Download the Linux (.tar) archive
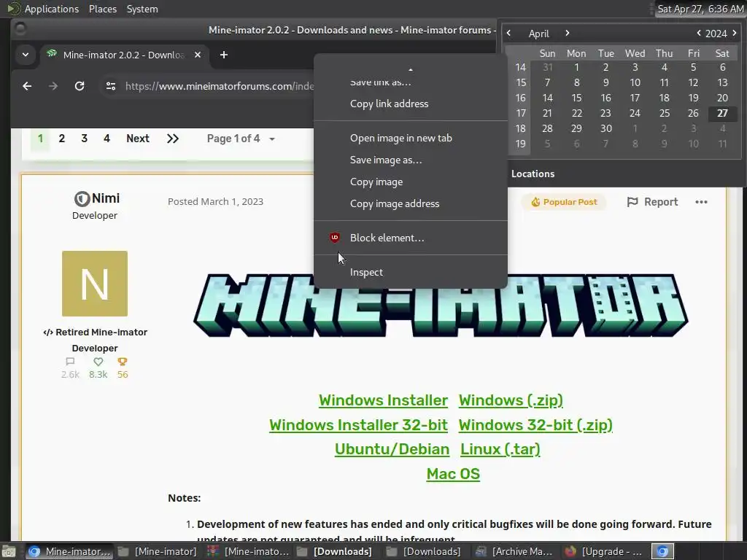 click(500, 449)
